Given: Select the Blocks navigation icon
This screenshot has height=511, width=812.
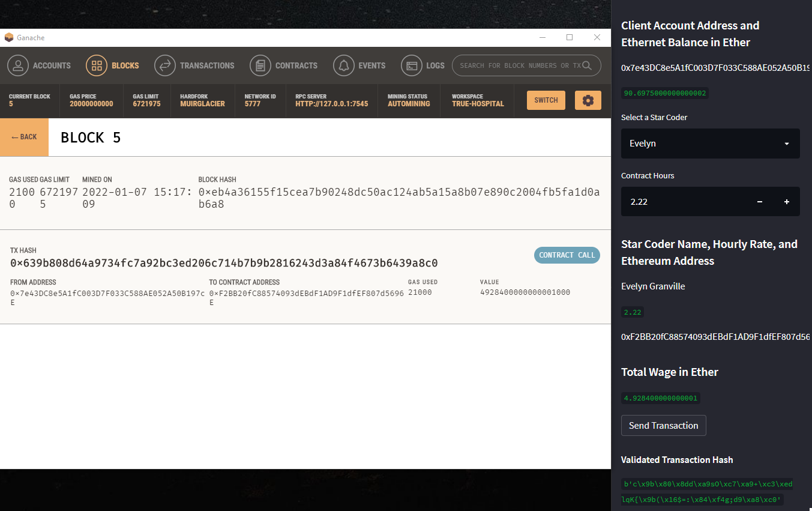Looking at the screenshot, I should (97, 65).
